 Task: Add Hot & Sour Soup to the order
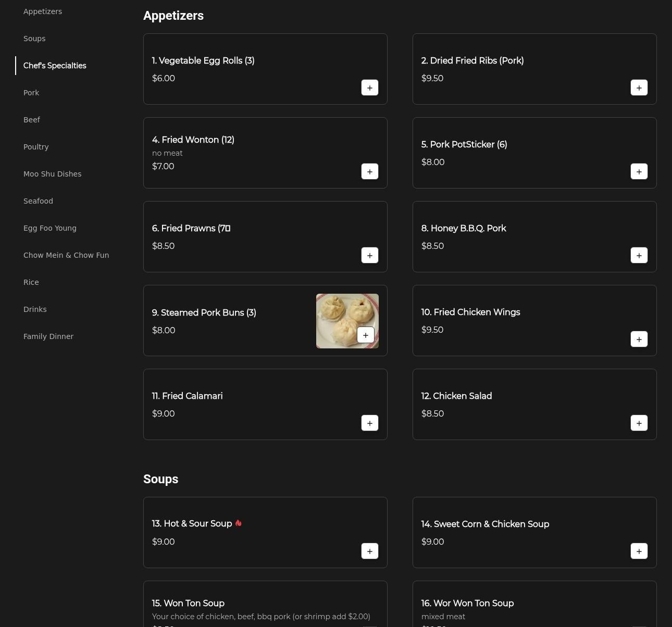(370, 551)
